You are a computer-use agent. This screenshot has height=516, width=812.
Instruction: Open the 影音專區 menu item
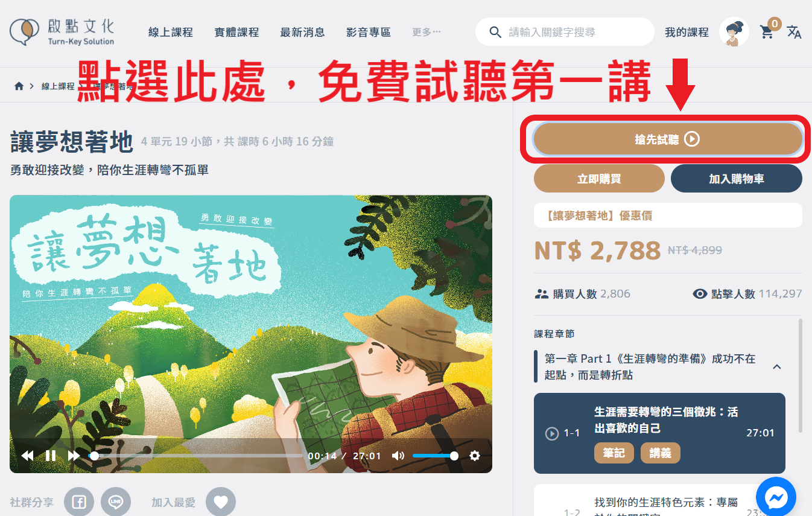coord(369,32)
